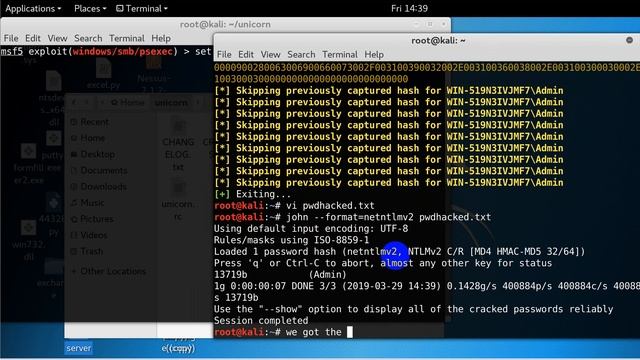Open Search menu in ~/unicorn terminal window
The height and width of the screenshot is (360, 640).
[88, 38]
